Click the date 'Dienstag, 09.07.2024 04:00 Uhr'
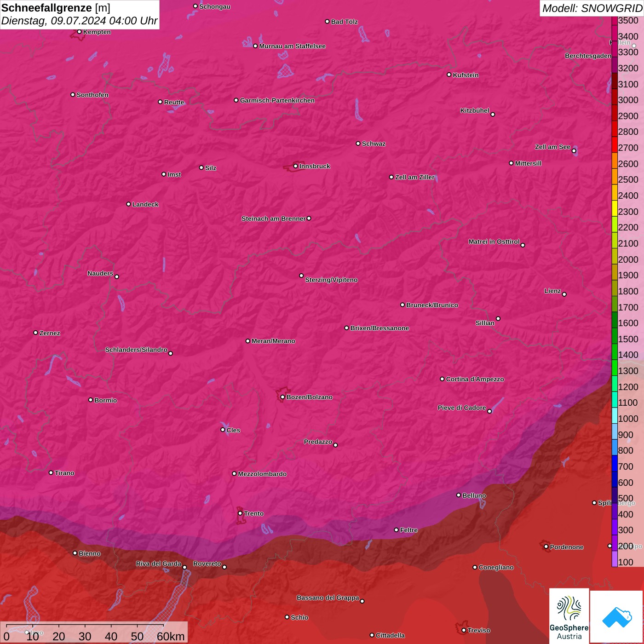Image resolution: width=644 pixels, height=644 pixels. click(79, 21)
